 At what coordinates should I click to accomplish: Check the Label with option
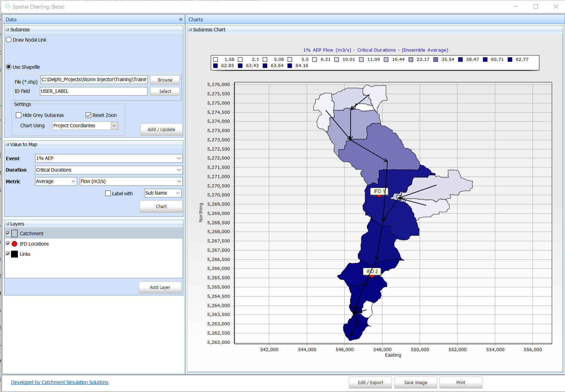coord(108,193)
